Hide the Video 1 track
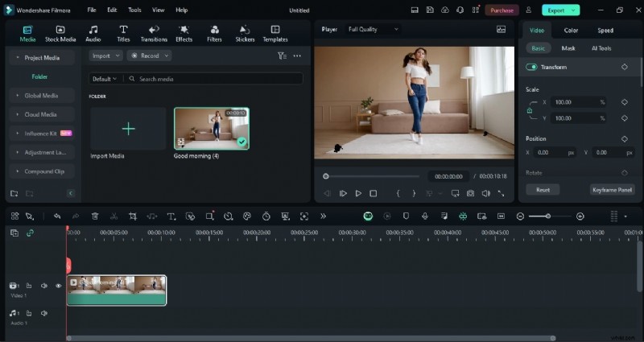This screenshot has height=342, width=644. (x=58, y=286)
